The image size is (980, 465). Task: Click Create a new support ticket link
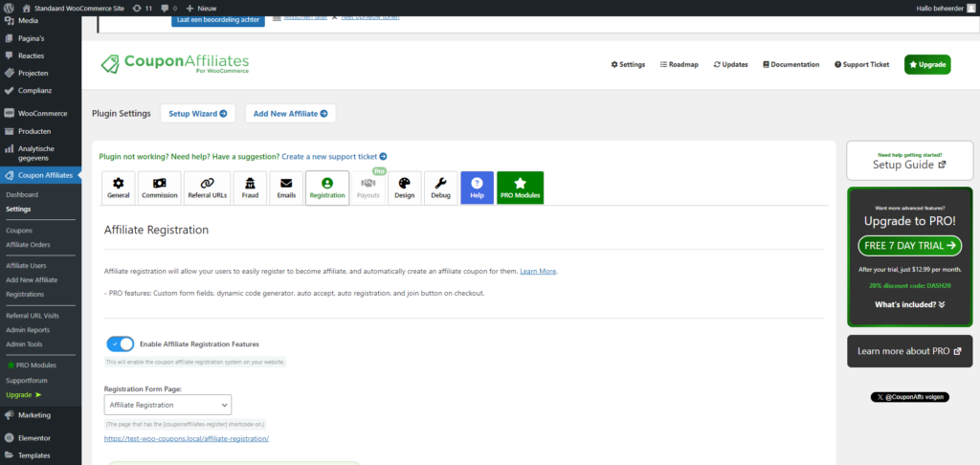[x=334, y=157]
